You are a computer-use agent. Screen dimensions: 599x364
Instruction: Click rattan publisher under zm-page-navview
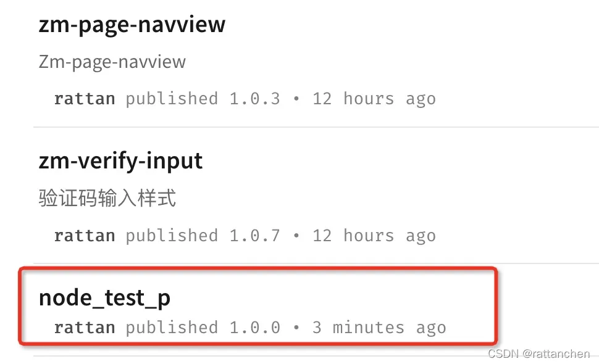85,99
